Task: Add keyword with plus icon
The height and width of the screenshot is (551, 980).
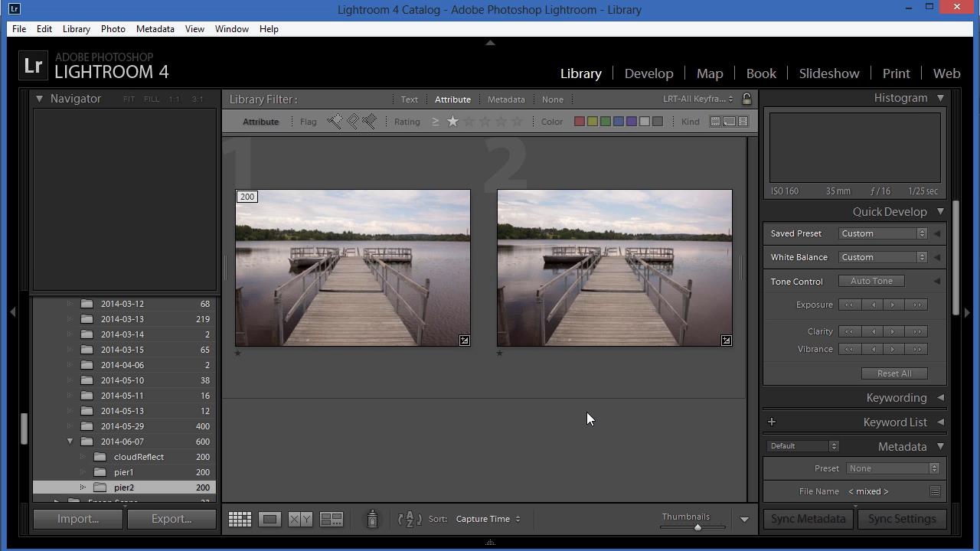Action: tap(772, 422)
